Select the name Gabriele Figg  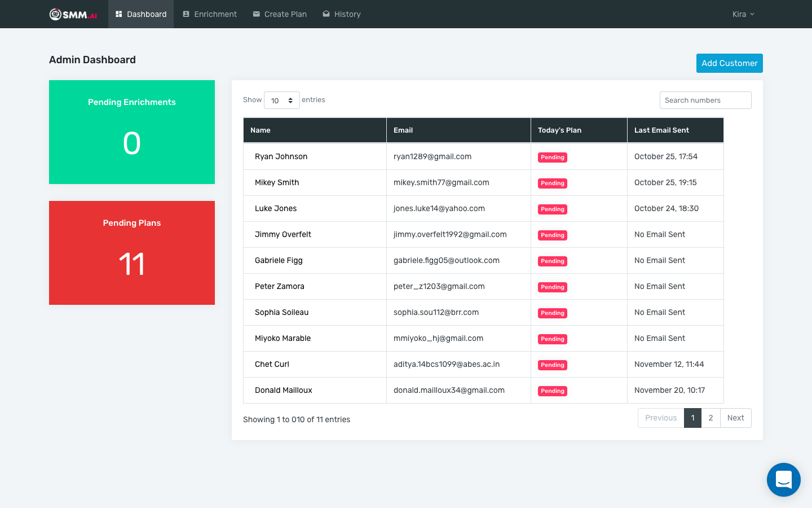[x=279, y=260]
